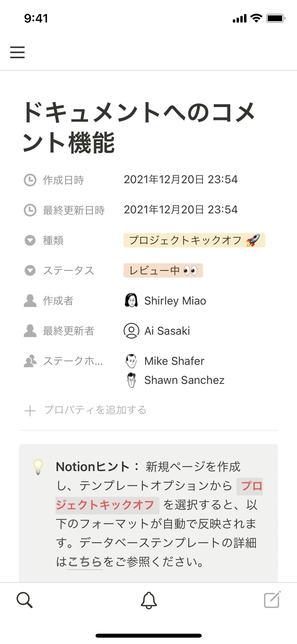Tap the Ai Sasaki person entry
The width and height of the screenshot is (297, 644).
point(167,331)
